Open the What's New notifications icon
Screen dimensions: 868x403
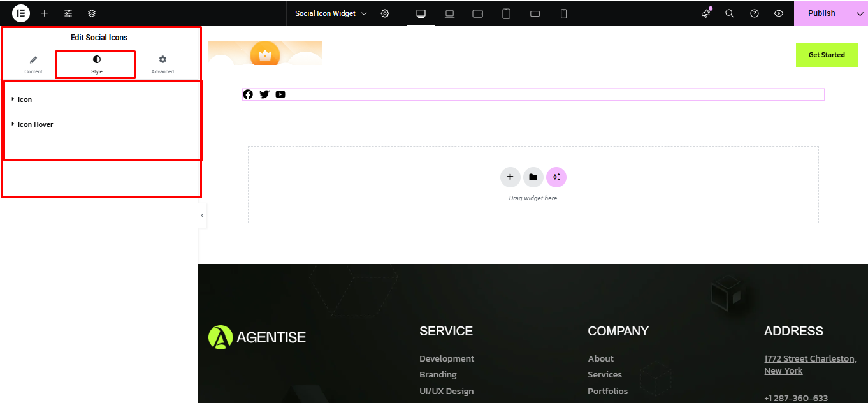click(x=706, y=13)
